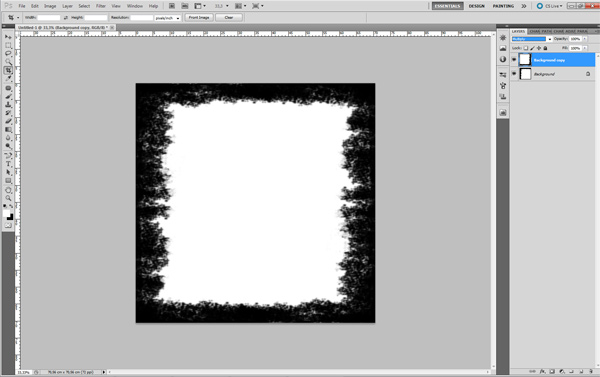This screenshot has height=377, width=600.
Task: Toggle lock all for the layer
Action: pos(545,48)
